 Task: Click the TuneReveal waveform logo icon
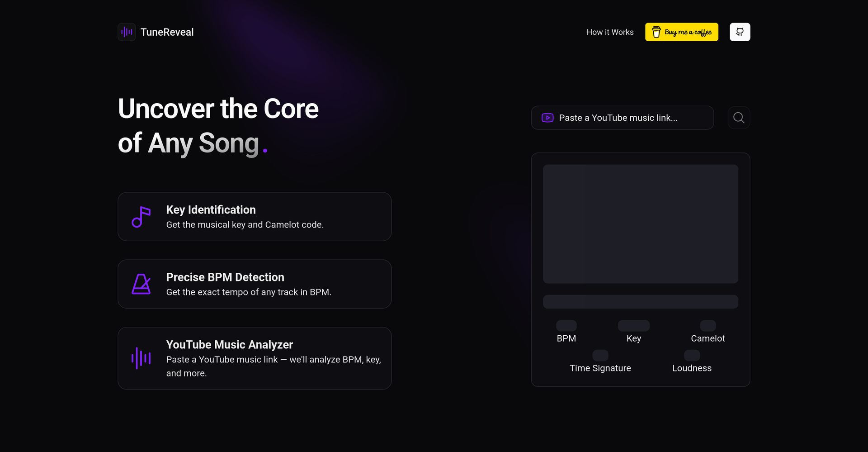(127, 32)
